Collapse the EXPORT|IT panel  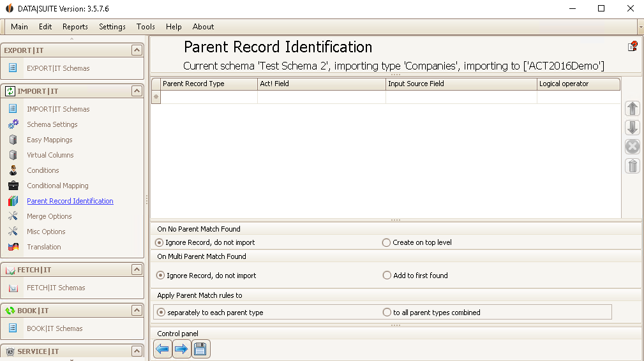(137, 50)
